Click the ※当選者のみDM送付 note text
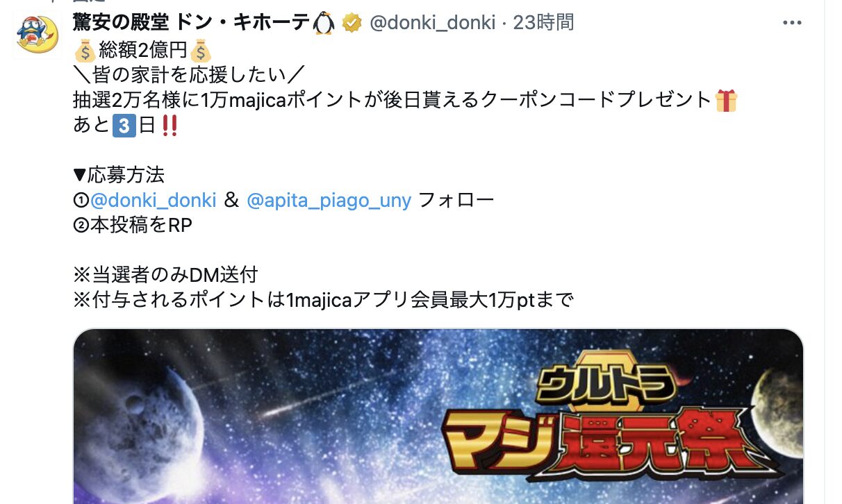 [165, 275]
